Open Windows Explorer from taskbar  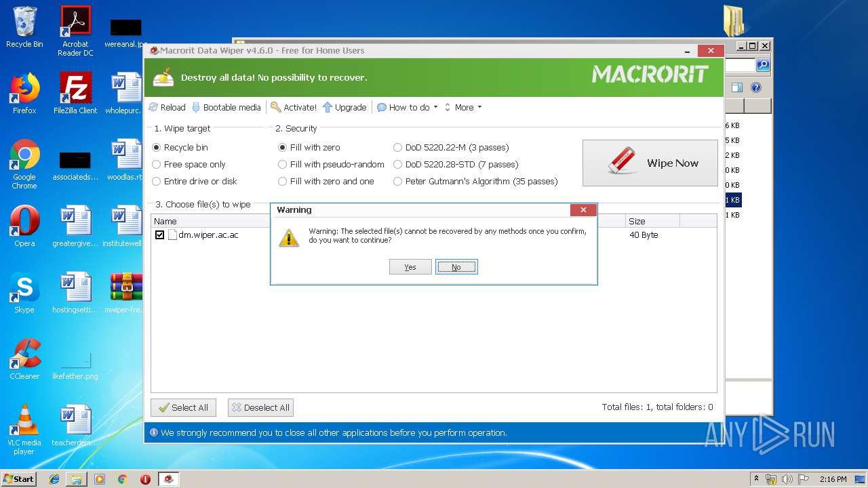point(77,479)
